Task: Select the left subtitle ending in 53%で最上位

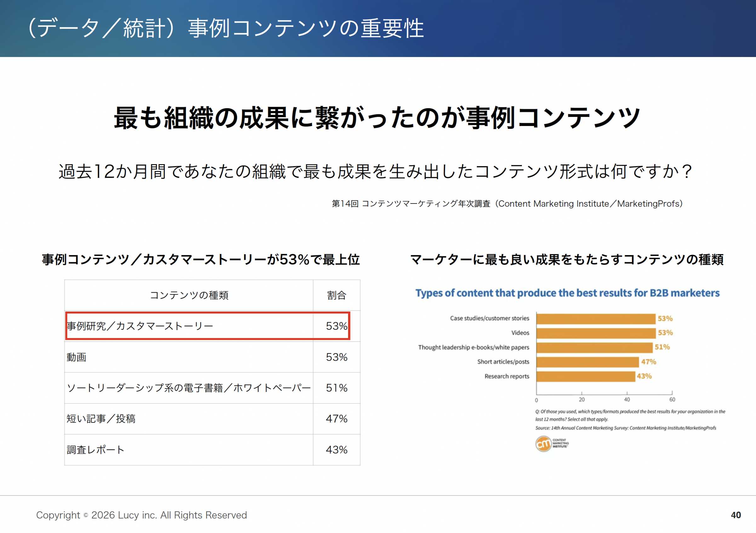Action: (x=201, y=260)
